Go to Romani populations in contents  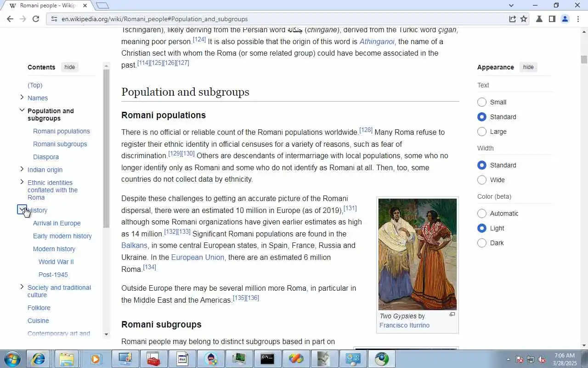coord(62,131)
